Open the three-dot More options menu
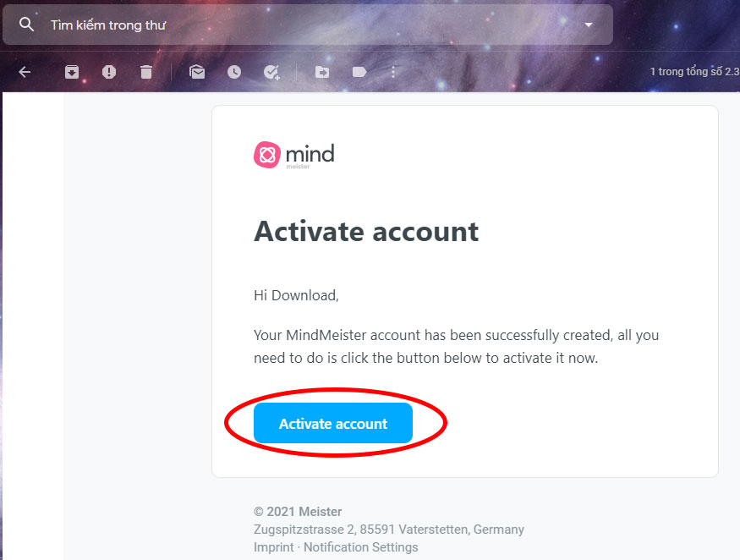 pyautogui.click(x=393, y=72)
